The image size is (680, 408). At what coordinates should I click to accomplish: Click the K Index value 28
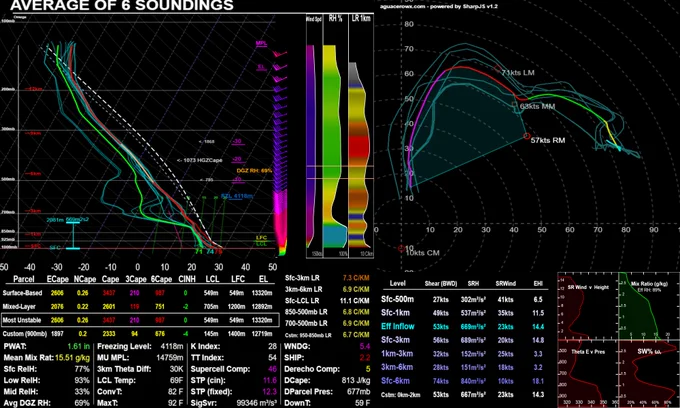point(272,346)
